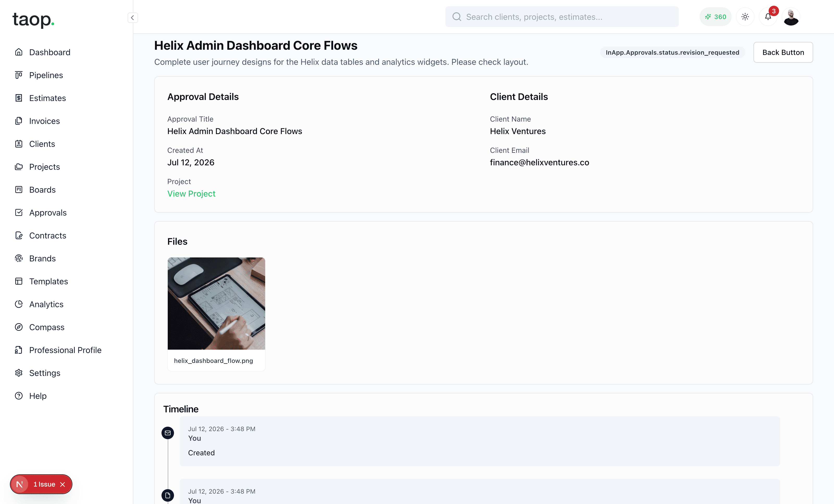Open Help label in sidebar
Screen dimensions: 834x504
38,396
